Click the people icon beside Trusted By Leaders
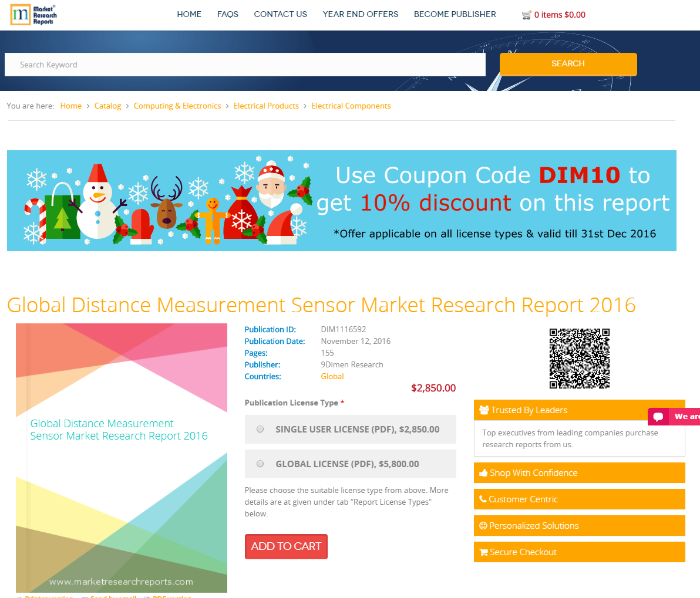 (x=484, y=410)
